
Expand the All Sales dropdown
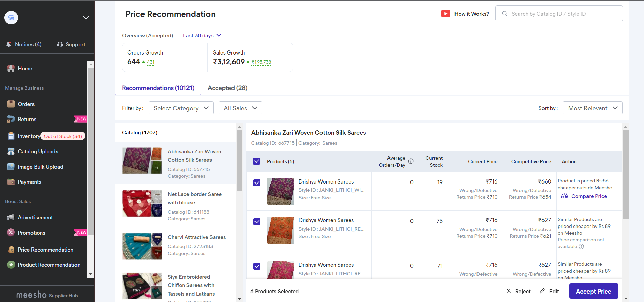[240, 108]
